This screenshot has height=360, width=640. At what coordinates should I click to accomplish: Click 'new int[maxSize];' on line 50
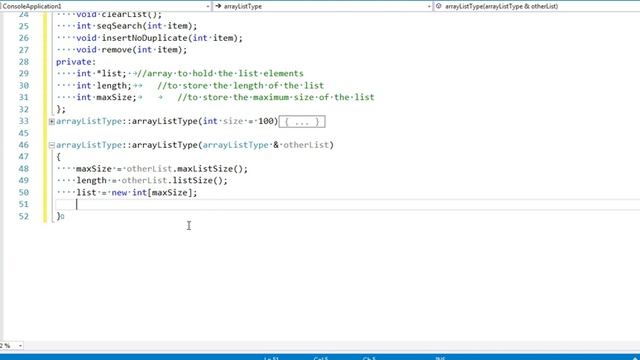click(x=154, y=192)
